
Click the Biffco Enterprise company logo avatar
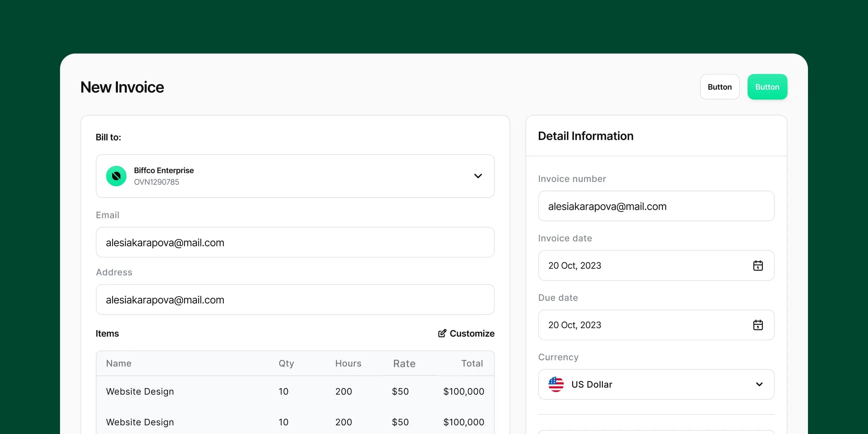pos(116,176)
